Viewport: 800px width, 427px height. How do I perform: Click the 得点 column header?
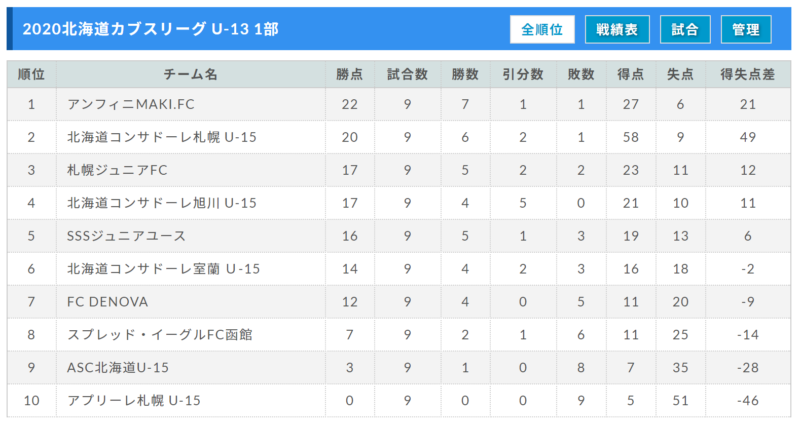(x=631, y=74)
